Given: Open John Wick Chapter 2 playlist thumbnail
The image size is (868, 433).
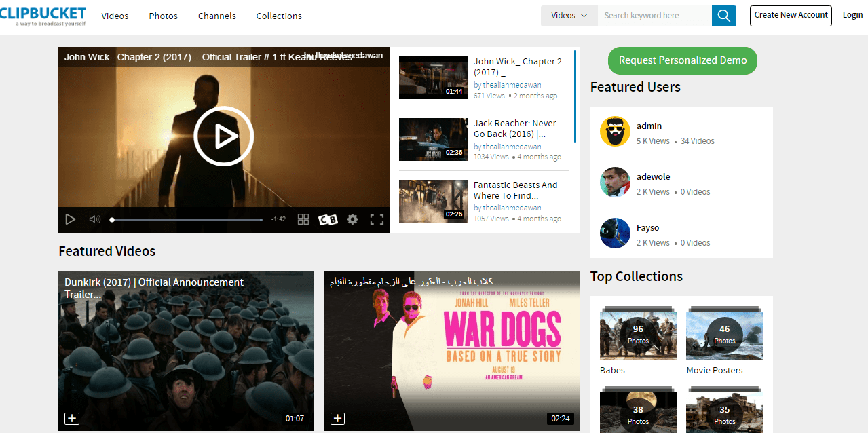Looking at the screenshot, I should pos(433,77).
